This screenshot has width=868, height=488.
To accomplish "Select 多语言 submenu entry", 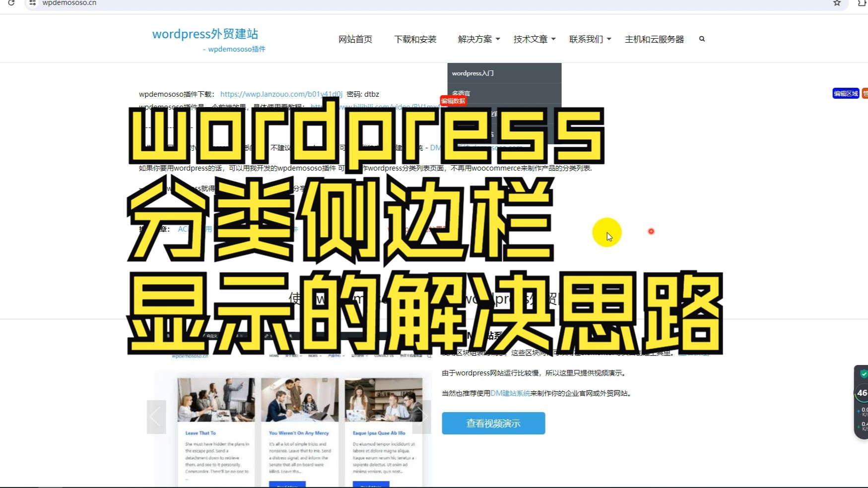I will pyautogui.click(x=504, y=93).
